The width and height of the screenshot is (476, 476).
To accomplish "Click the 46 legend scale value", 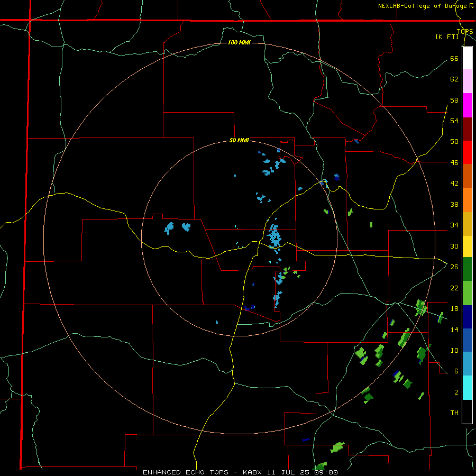I will click(x=454, y=162).
